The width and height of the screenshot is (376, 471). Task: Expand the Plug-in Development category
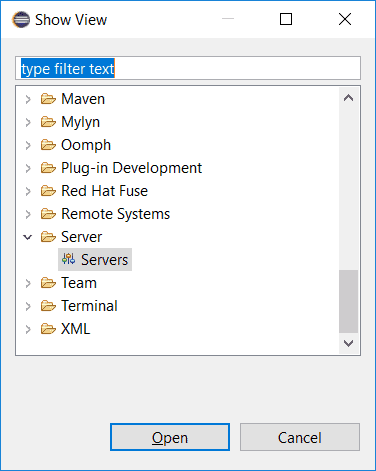[28, 168]
